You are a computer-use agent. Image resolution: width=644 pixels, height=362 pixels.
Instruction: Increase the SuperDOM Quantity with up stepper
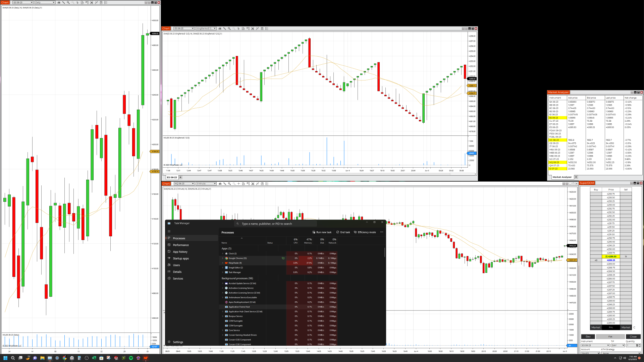(x=640, y=345)
